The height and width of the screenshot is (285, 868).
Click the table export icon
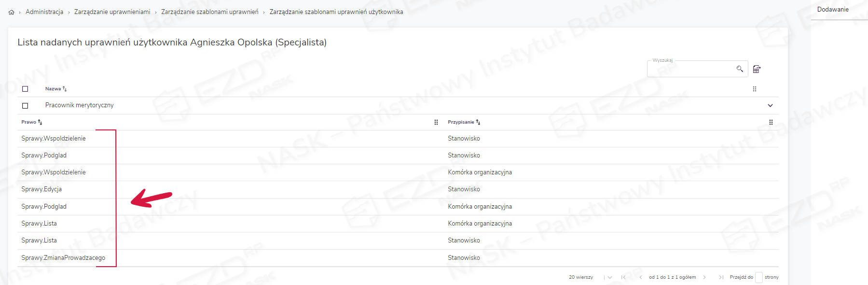757,69
